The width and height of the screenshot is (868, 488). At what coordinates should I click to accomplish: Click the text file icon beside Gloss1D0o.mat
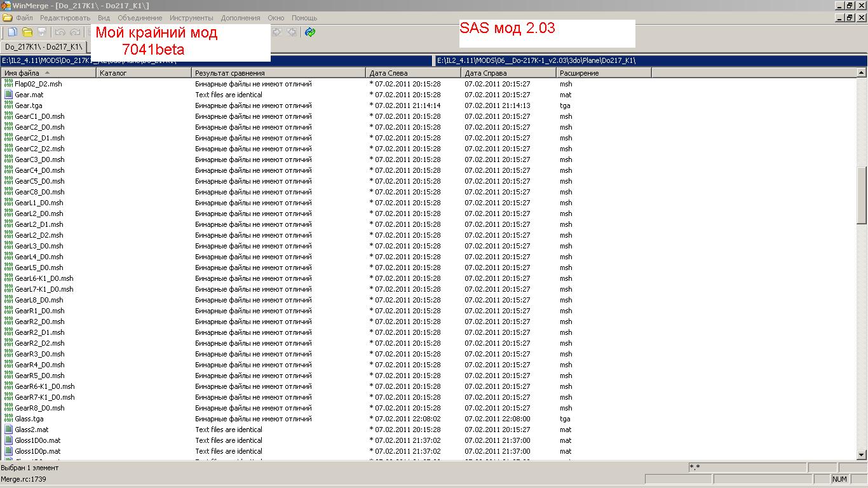tap(9, 440)
